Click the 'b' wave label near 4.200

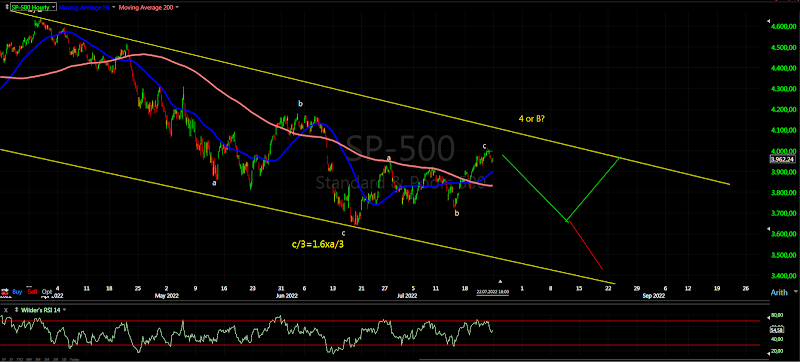coord(301,104)
